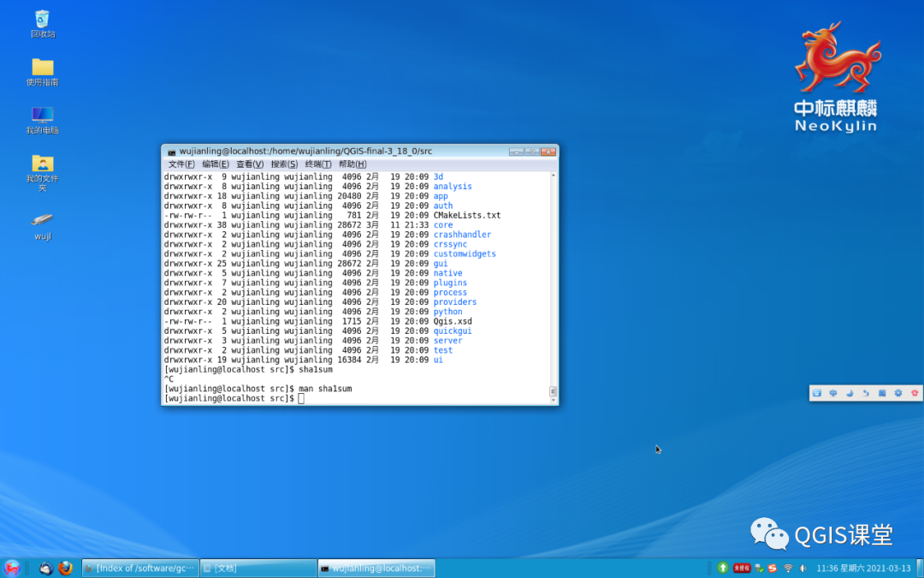Click the 'analysis' directory name
Image resolution: width=924 pixels, height=578 pixels.
click(453, 187)
